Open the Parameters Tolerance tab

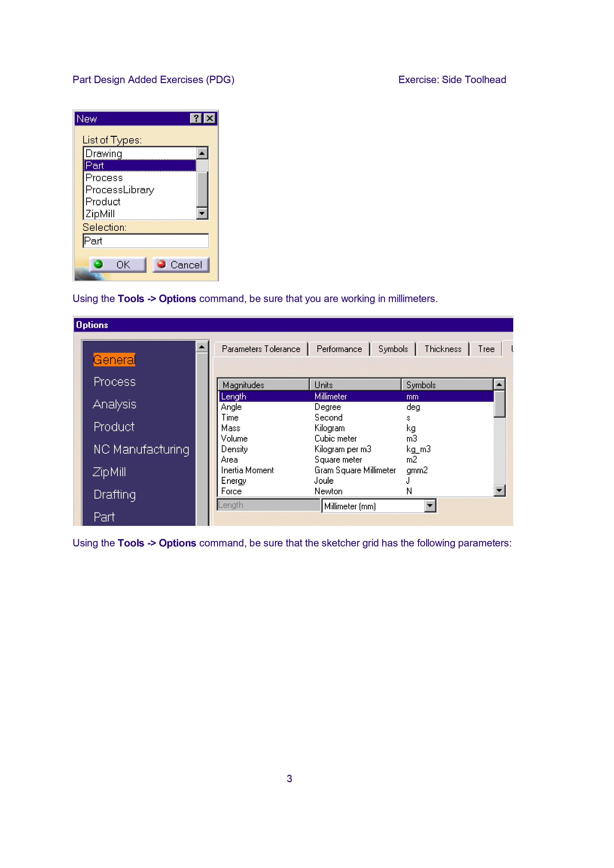(x=261, y=349)
